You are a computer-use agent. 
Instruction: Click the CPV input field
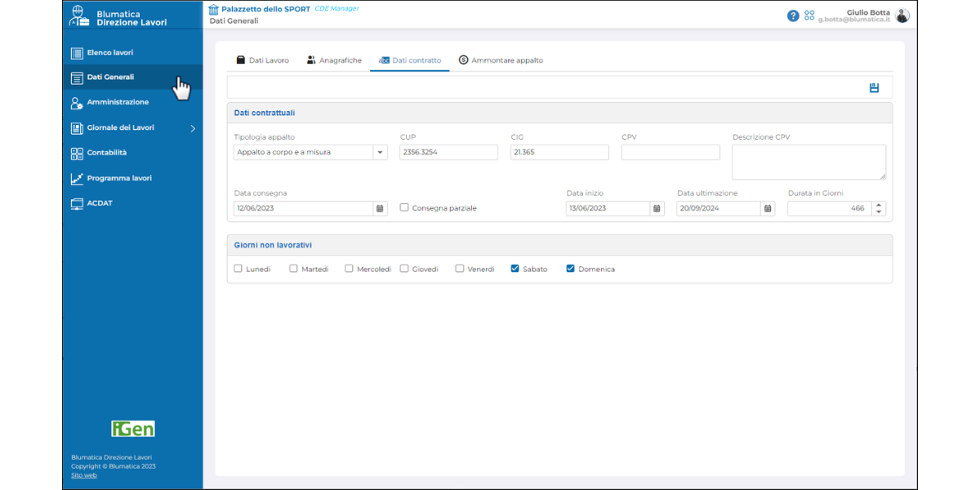tap(670, 153)
